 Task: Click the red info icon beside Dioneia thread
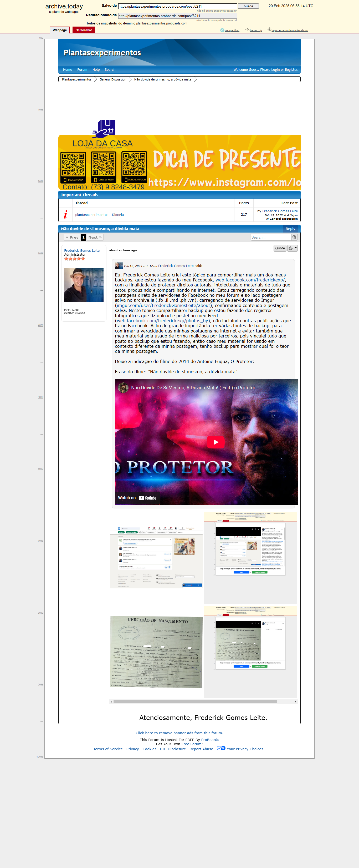point(65,215)
